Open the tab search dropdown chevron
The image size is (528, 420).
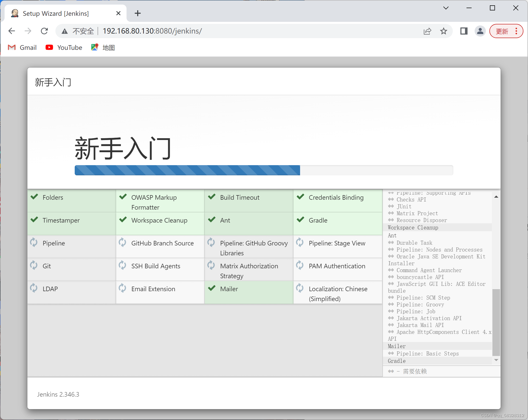pyautogui.click(x=446, y=8)
